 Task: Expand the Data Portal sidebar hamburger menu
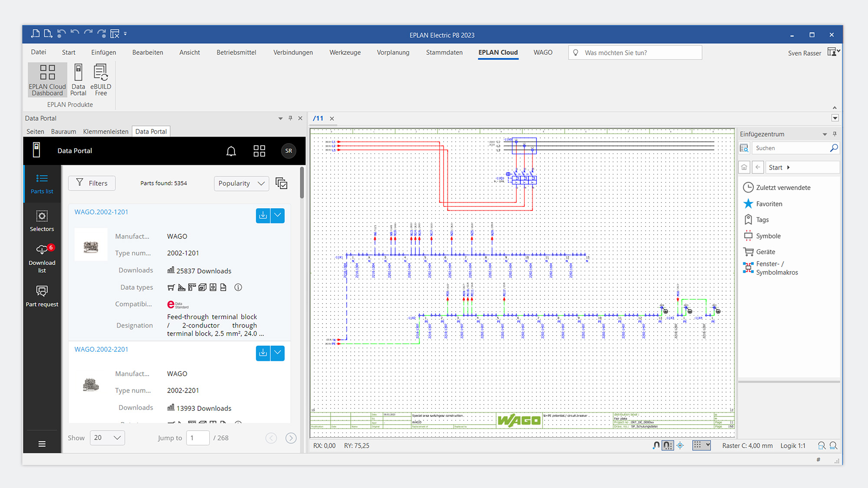42,444
